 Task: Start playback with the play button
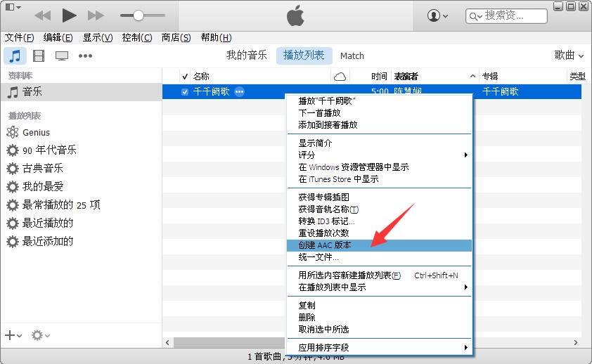[x=69, y=15]
